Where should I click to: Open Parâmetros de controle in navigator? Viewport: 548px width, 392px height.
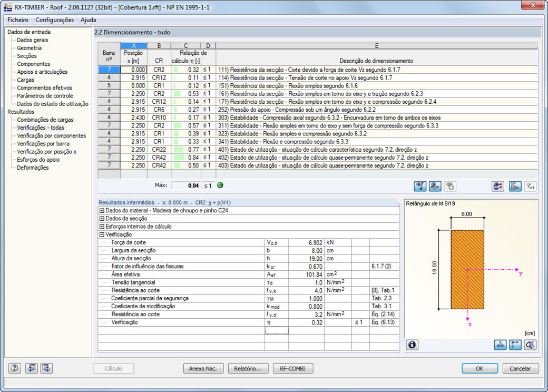click(45, 96)
